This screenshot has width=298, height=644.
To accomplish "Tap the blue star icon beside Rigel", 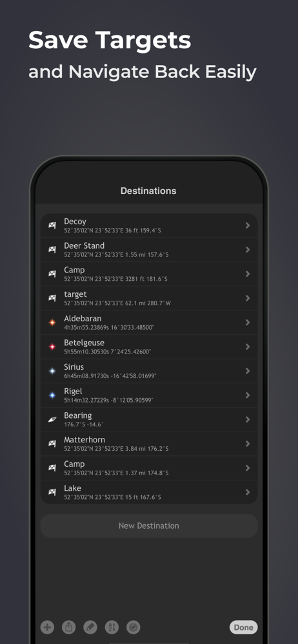I will click(52, 395).
